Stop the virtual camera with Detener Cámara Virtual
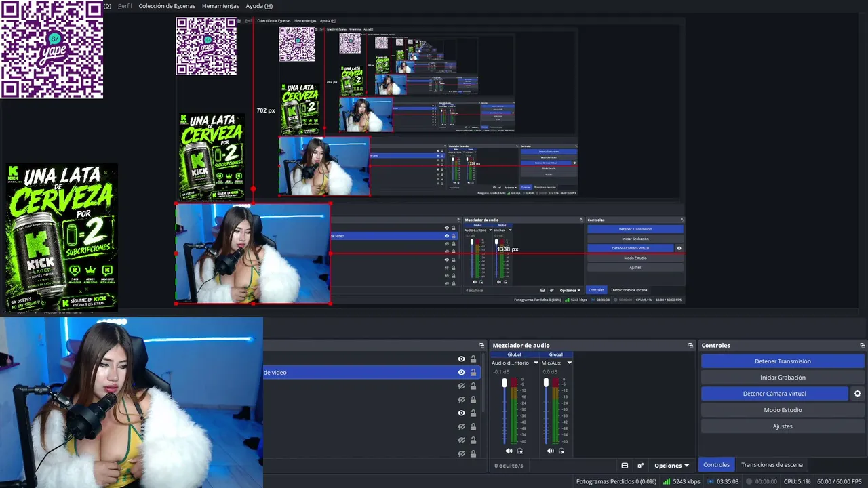 coord(774,394)
